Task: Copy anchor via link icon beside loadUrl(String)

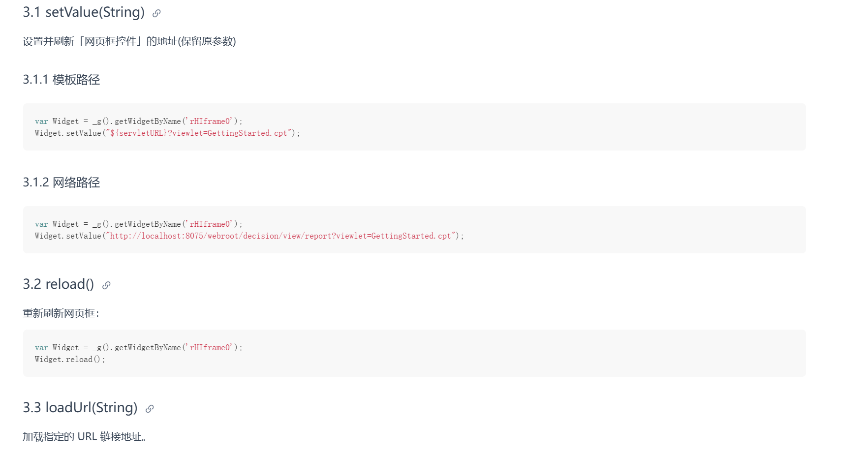Action: pyautogui.click(x=150, y=409)
